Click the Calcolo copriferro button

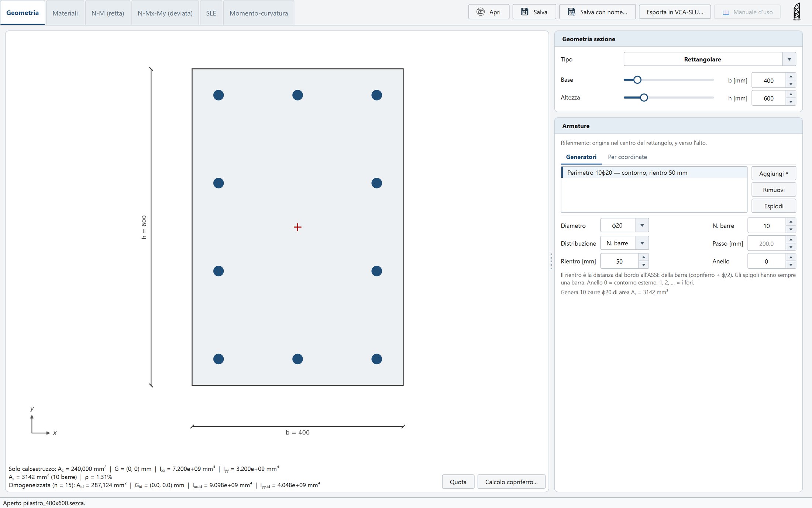[511, 482]
